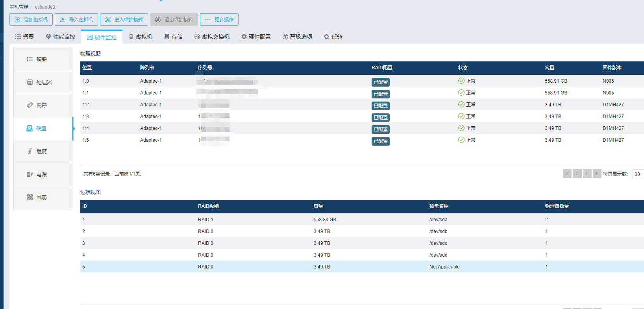Enter maintenance mode via 进入维护模式
This screenshot has width=644, height=309.
[x=124, y=20]
